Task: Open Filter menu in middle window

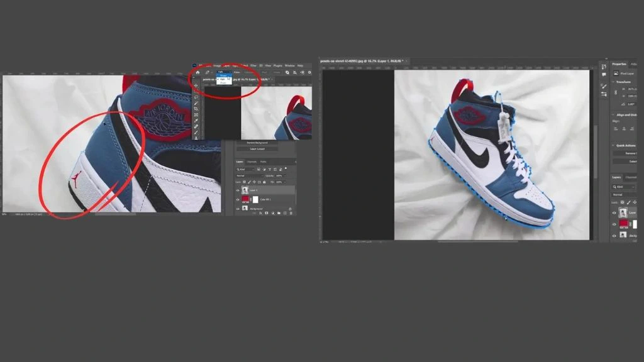Action: coord(253,65)
